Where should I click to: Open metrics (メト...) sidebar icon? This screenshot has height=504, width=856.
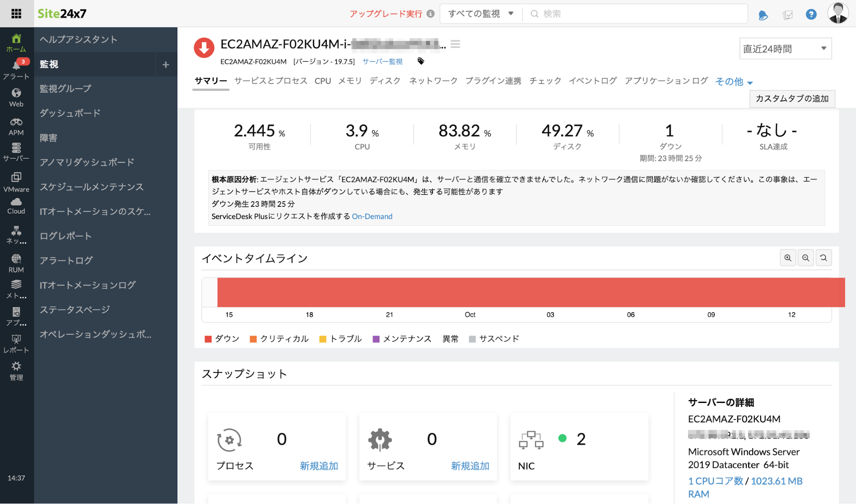click(x=16, y=284)
